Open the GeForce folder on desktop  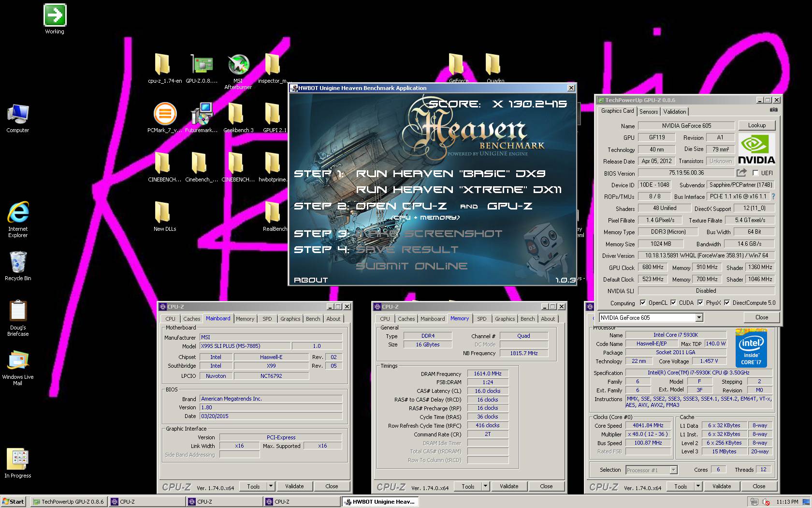(456, 64)
